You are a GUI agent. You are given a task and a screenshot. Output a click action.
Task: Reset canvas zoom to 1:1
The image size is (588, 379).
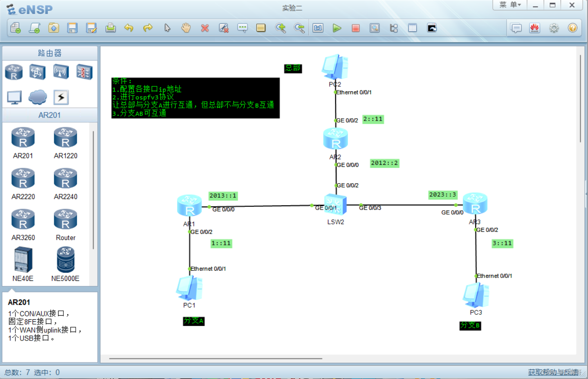[x=318, y=28]
